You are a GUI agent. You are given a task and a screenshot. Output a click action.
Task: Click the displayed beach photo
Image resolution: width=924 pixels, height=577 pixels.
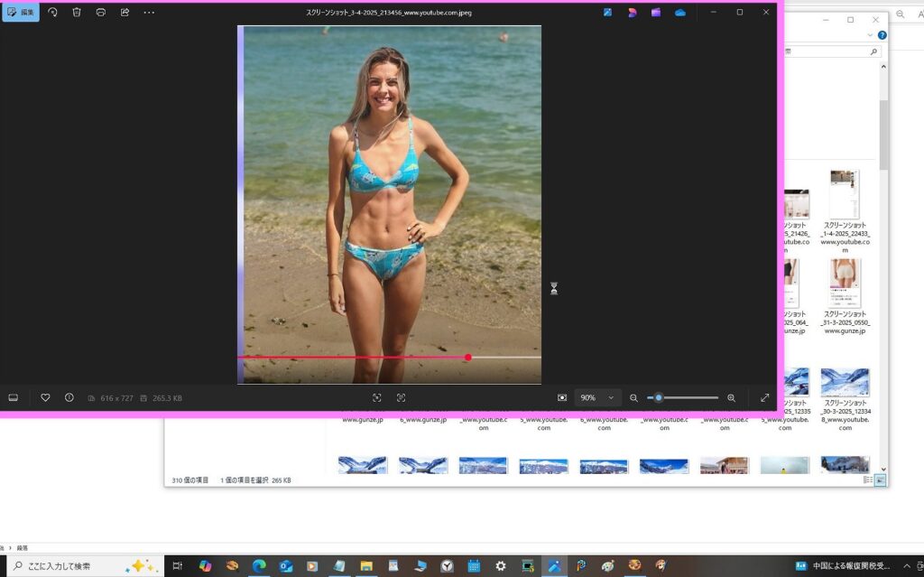(389, 204)
